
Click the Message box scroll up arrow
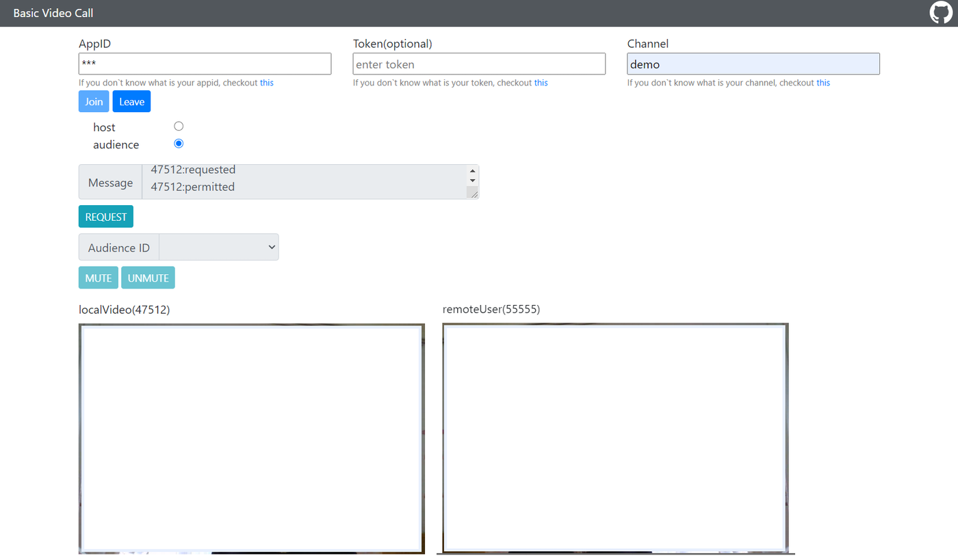472,171
